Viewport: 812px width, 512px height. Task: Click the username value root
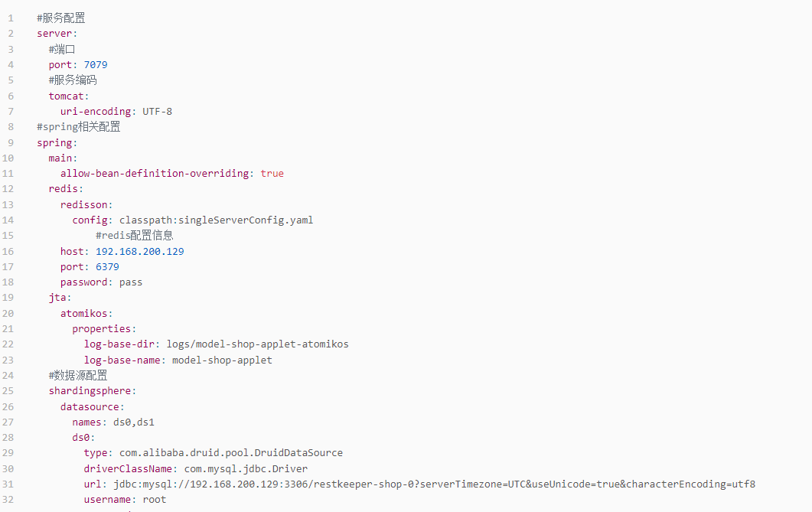coord(155,500)
